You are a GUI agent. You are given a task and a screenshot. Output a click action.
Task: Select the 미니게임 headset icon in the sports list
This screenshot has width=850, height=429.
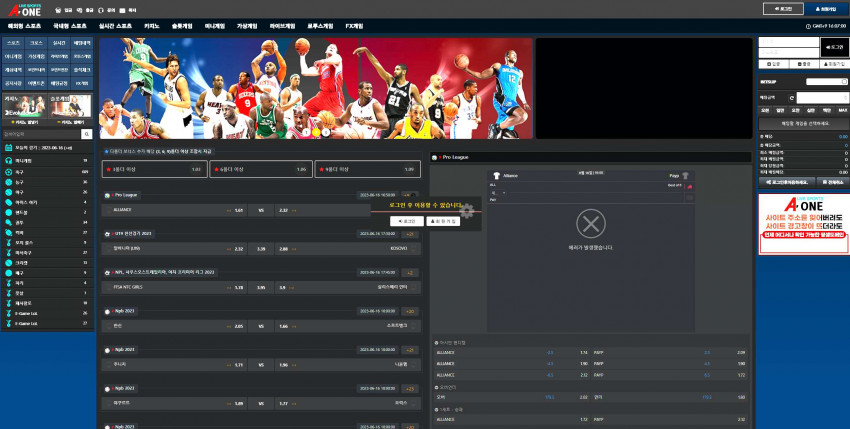click(9, 161)
